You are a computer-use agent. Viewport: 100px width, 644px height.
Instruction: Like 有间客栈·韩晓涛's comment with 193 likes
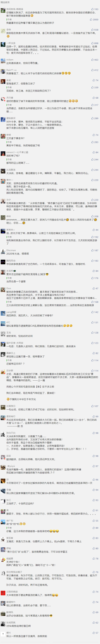(x=92, y=9)
